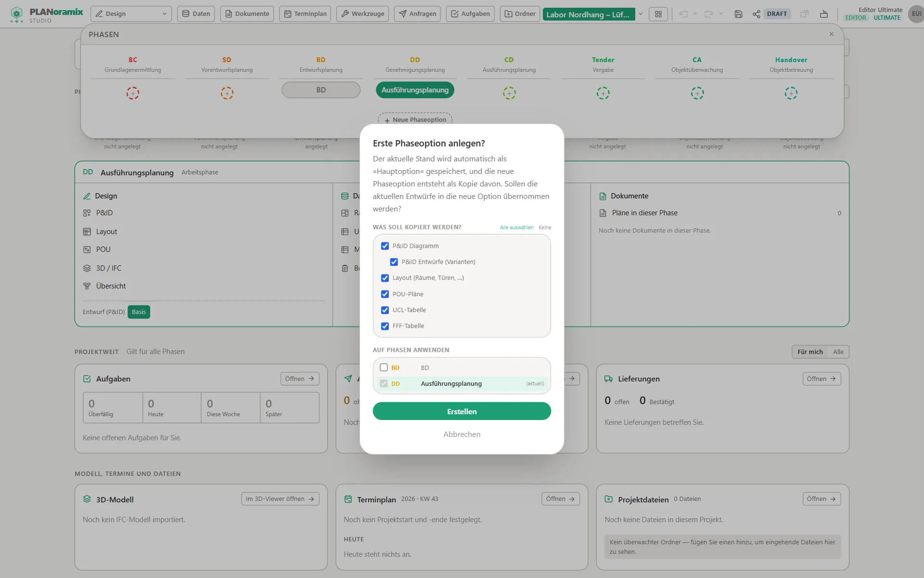Screen dimensions: 924x578
Task: Add a phase option under SD Vorentwurfsplanung
Action: [227, 93]
